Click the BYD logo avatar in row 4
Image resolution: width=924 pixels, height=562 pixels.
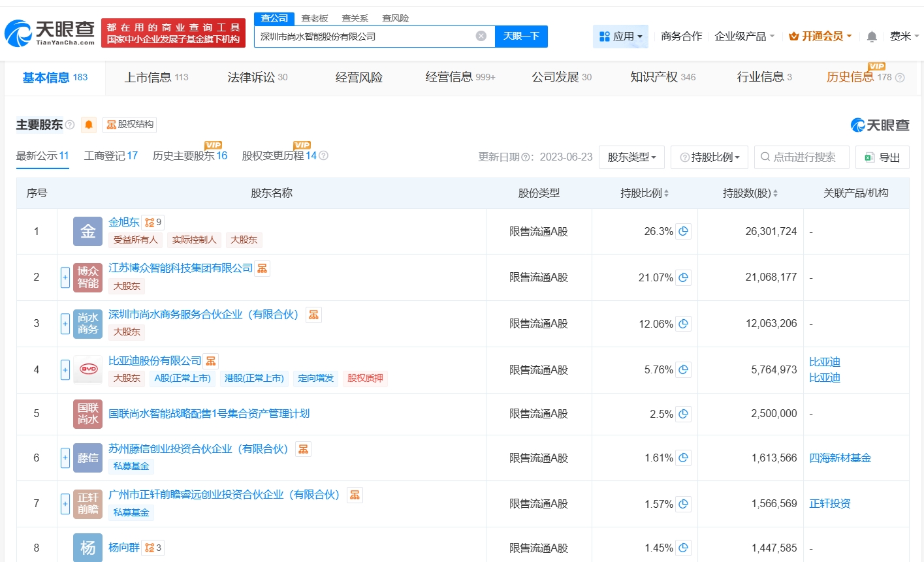point(88,369)
